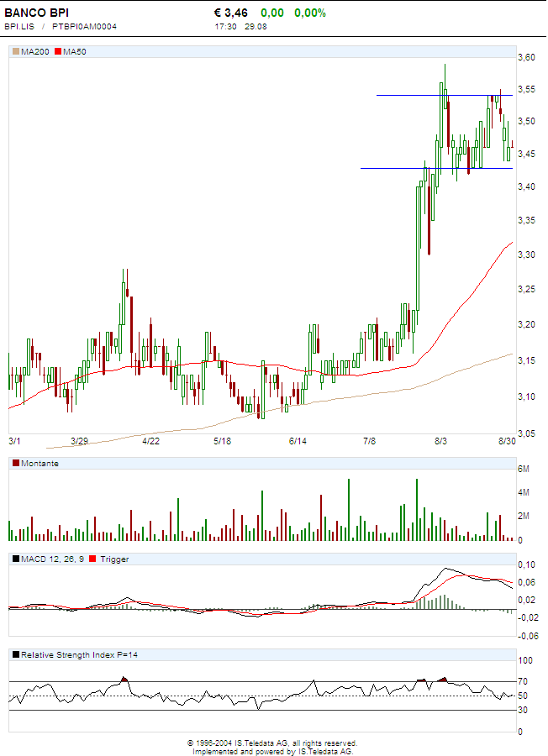Click the 70 RSI axis label

pos(523,681)
